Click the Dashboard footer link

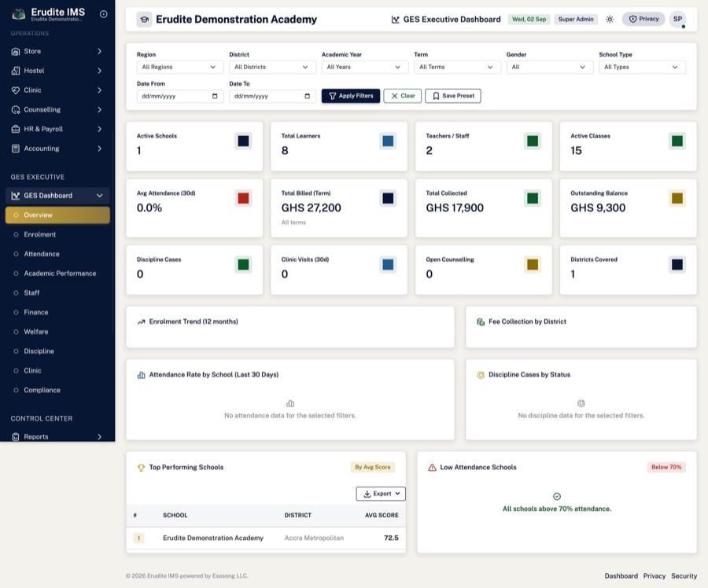[x=621, y=576]
